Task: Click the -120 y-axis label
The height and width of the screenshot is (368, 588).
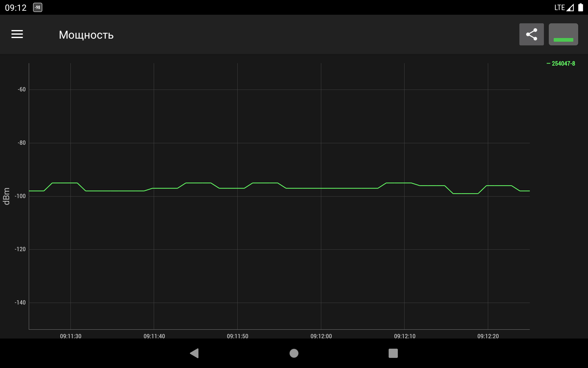Action: click(x=20, y=249)
